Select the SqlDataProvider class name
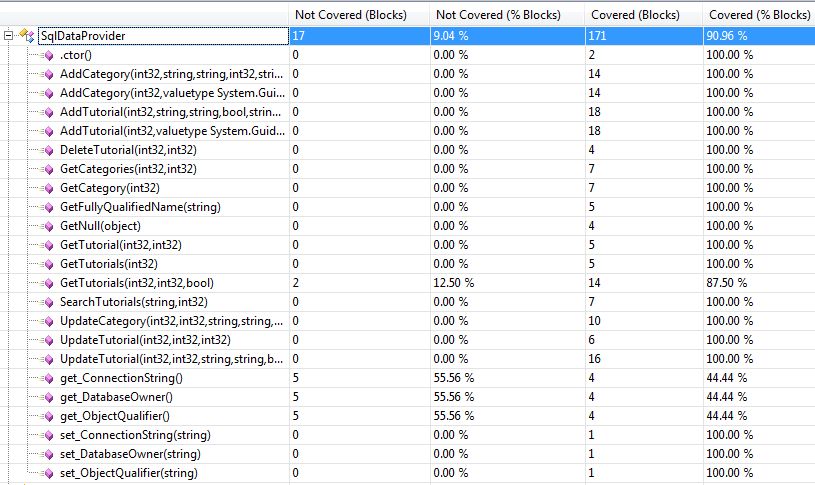 coord(83,36)
